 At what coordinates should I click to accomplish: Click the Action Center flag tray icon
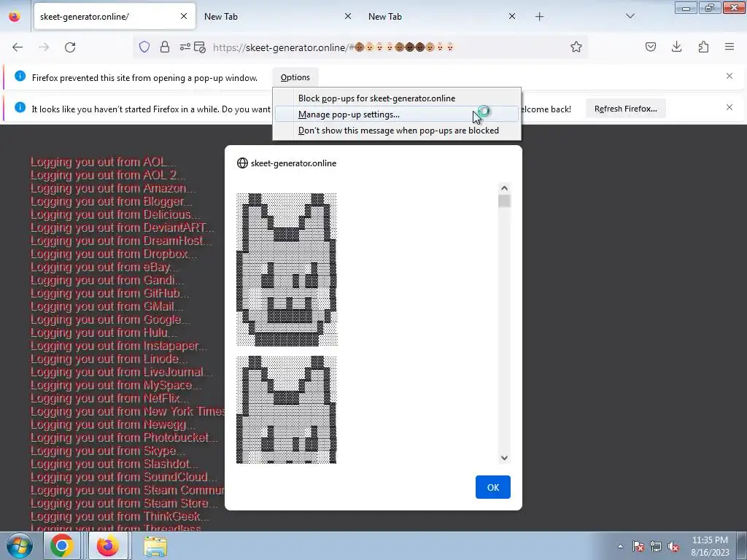[x=638, y=547]
